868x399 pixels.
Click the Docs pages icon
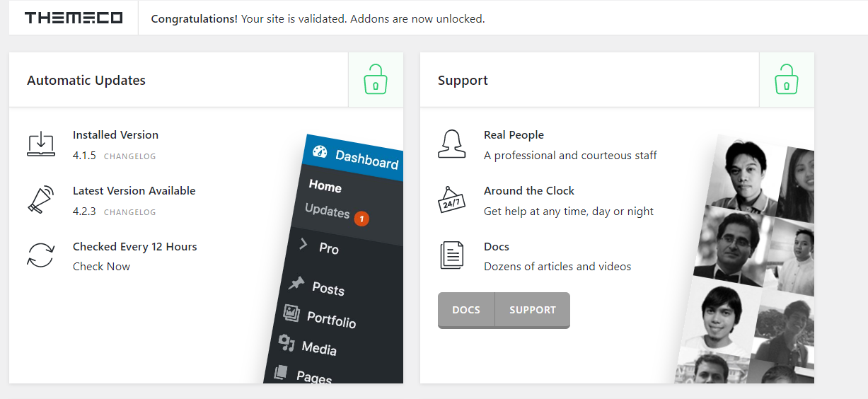452,255
